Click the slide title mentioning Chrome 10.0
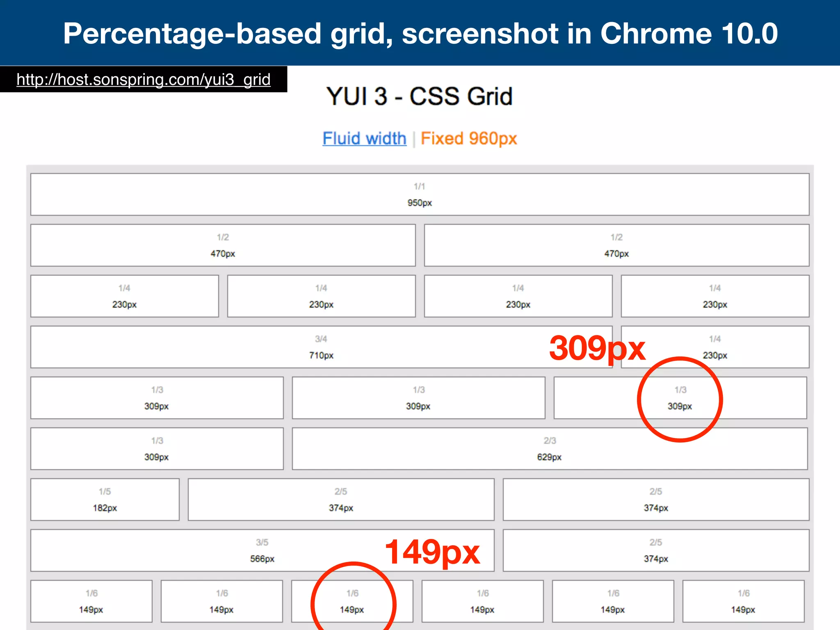This screenshot has height=630, width=840. click(x=420, y=33)
